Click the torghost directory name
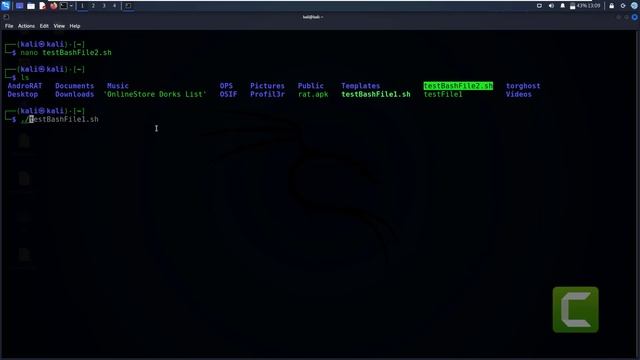 [x=523, y=86]
